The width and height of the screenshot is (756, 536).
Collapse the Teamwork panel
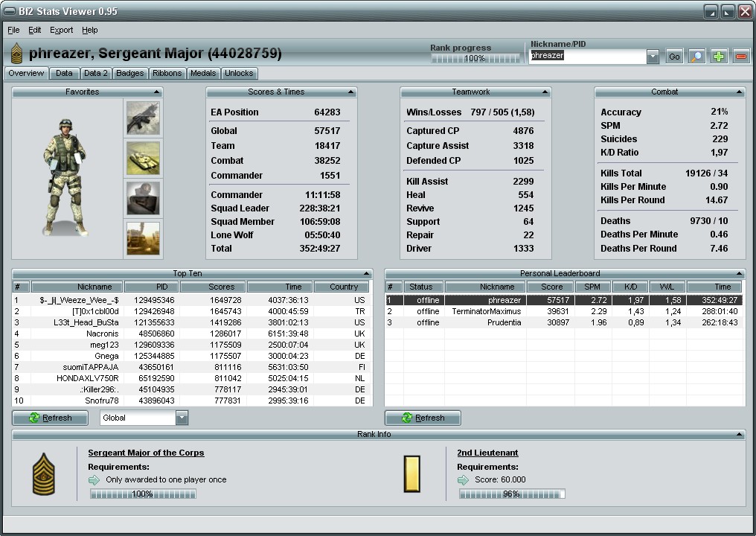coord(545,92)
